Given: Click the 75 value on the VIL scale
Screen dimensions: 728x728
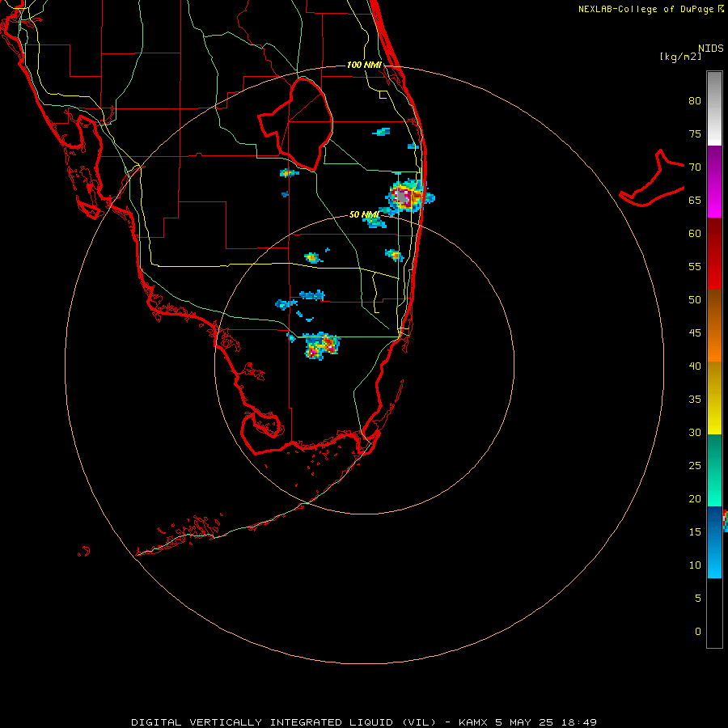Looking at the screenshot, I should tap(695, 133).
